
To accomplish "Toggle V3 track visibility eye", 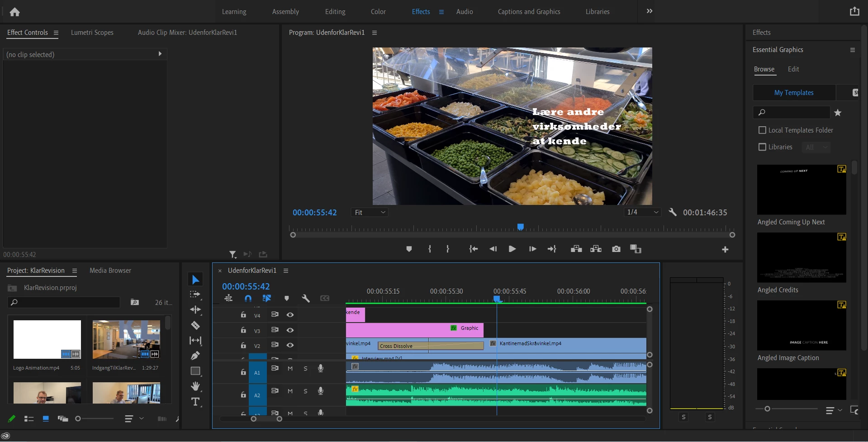I will click(290, 330).
